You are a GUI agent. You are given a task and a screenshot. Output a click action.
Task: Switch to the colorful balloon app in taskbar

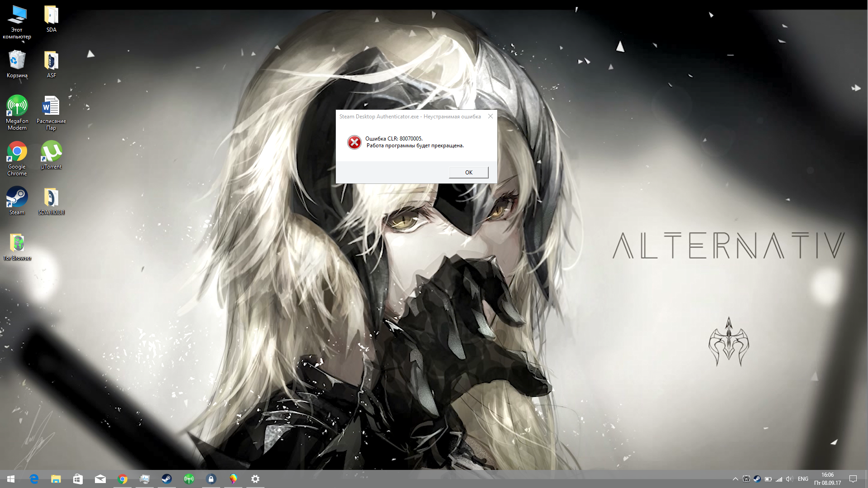point(233,479)
